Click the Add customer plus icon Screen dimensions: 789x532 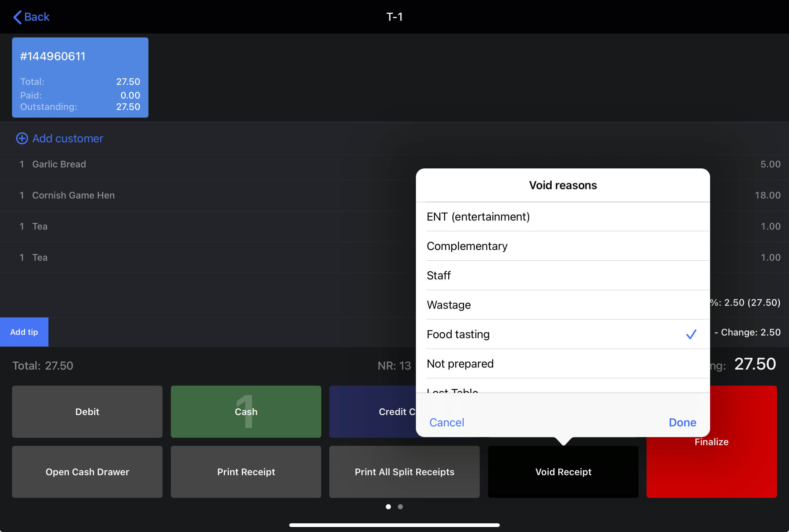point(22,138)
